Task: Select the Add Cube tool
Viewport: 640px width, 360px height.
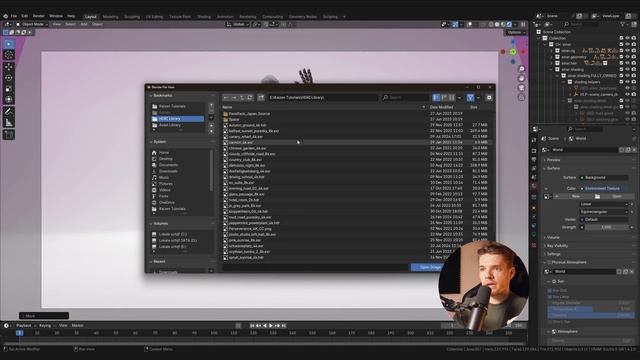Action: (9, 134)
